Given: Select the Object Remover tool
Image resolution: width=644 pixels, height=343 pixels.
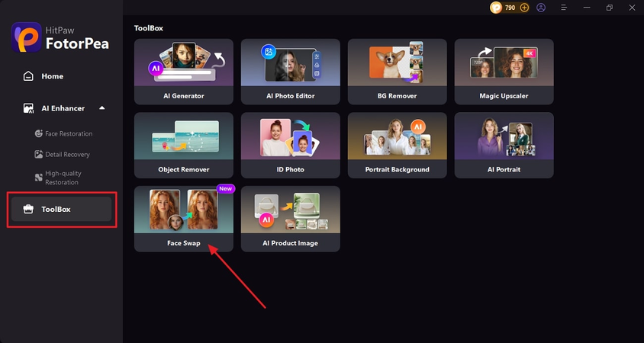Looking at the screenshot, I should point(184,146).
